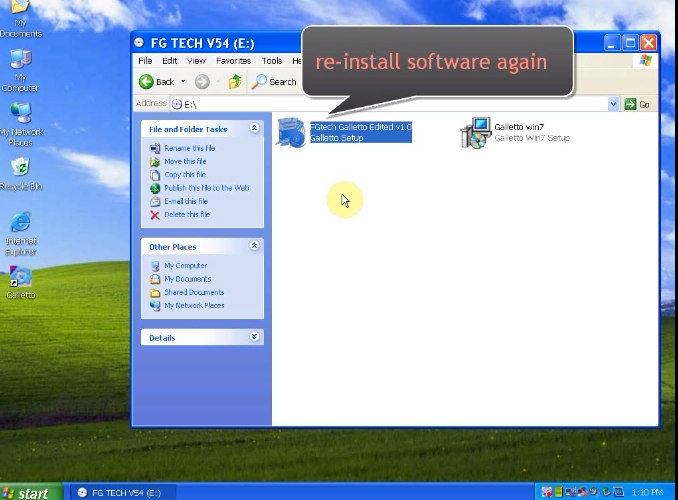Go up one folder level icon
This screenshot has height=500, width=678.
click(235, 81)
